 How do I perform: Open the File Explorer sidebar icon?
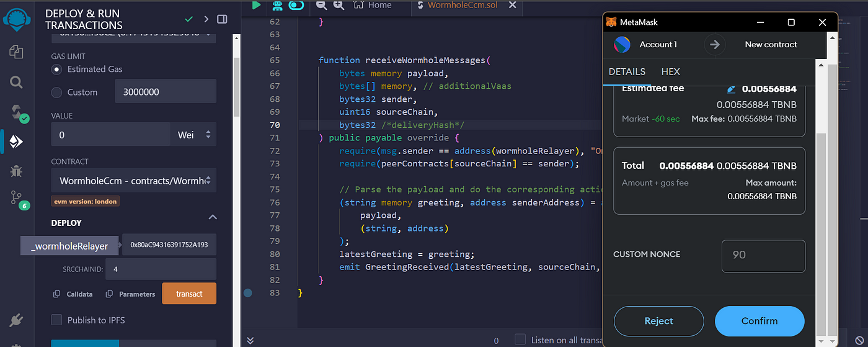[x=17, y=52]
